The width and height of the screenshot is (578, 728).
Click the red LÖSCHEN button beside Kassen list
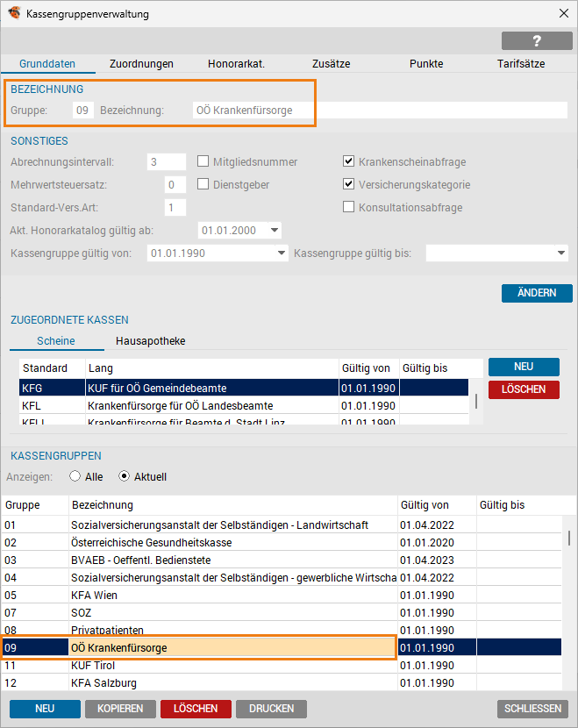(524, 389)
